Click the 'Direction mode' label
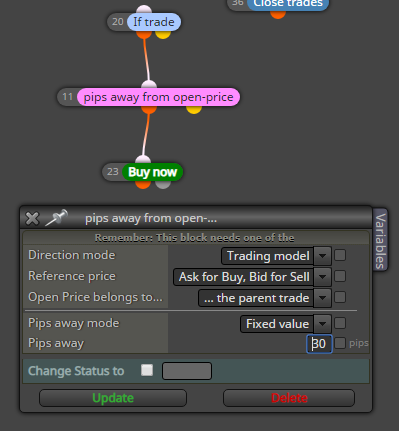Viewport: 399px width, 431px height. tap(72, 255)
